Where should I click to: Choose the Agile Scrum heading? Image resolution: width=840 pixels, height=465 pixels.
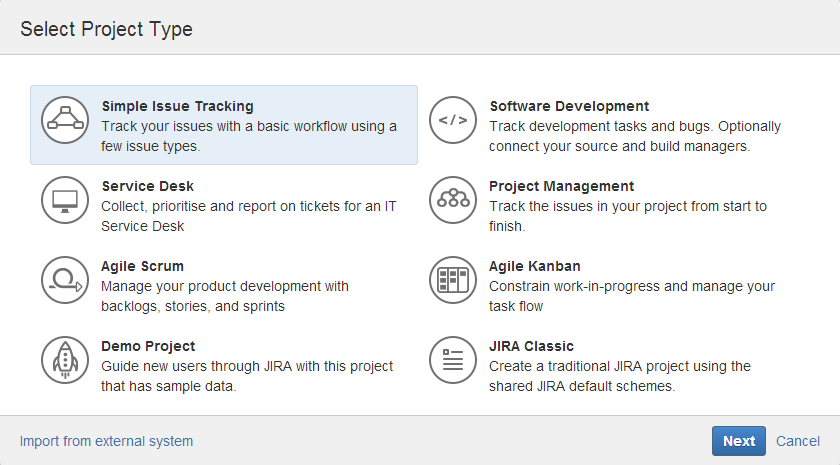click(x=142, y=266)
